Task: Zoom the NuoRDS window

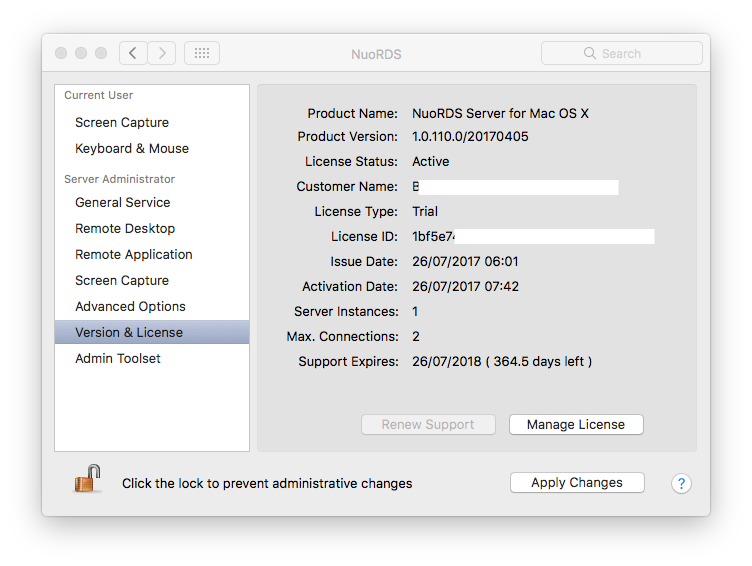Action: point(101,53)
